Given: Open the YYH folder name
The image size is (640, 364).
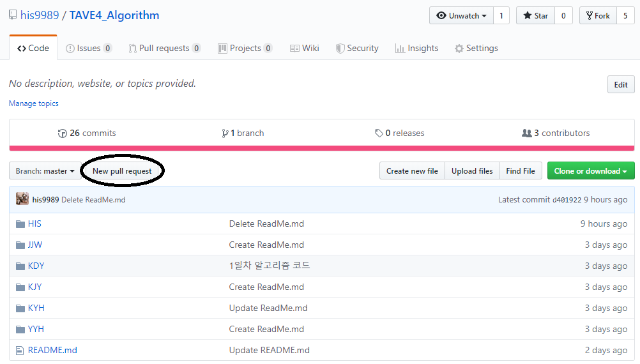Looking at the screenshot, I should coord(36,330).
